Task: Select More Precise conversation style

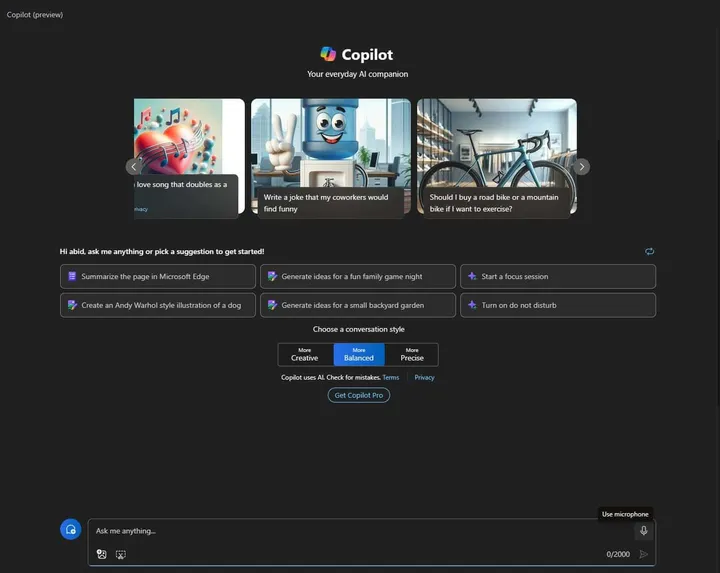Action: [x=412, y=354]
